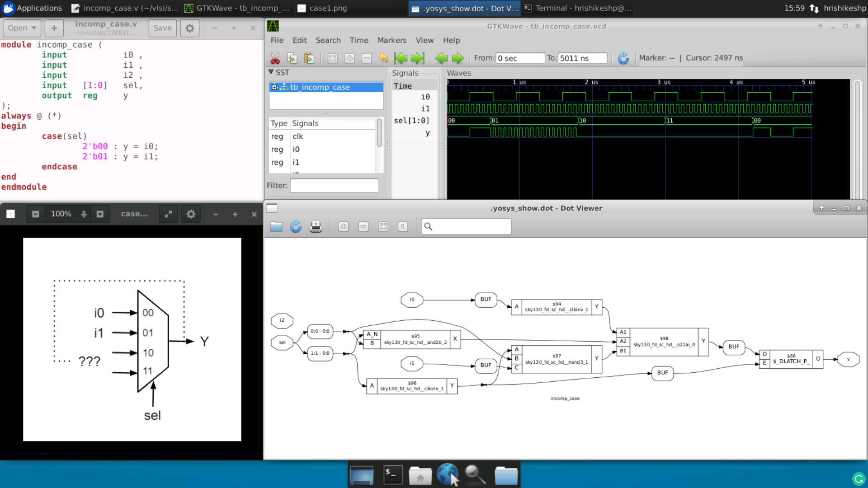Click Dot Viewer print icon

pos(316,227)
